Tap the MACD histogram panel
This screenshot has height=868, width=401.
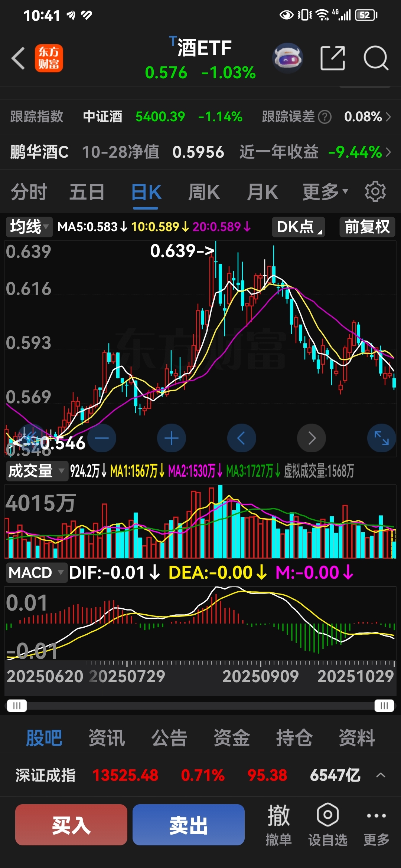[x=200, y=623]
